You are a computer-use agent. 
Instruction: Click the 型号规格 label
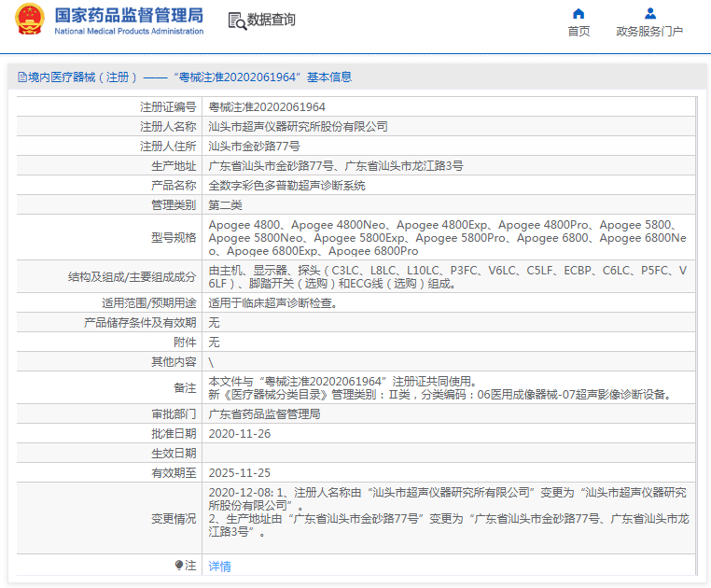174,238
